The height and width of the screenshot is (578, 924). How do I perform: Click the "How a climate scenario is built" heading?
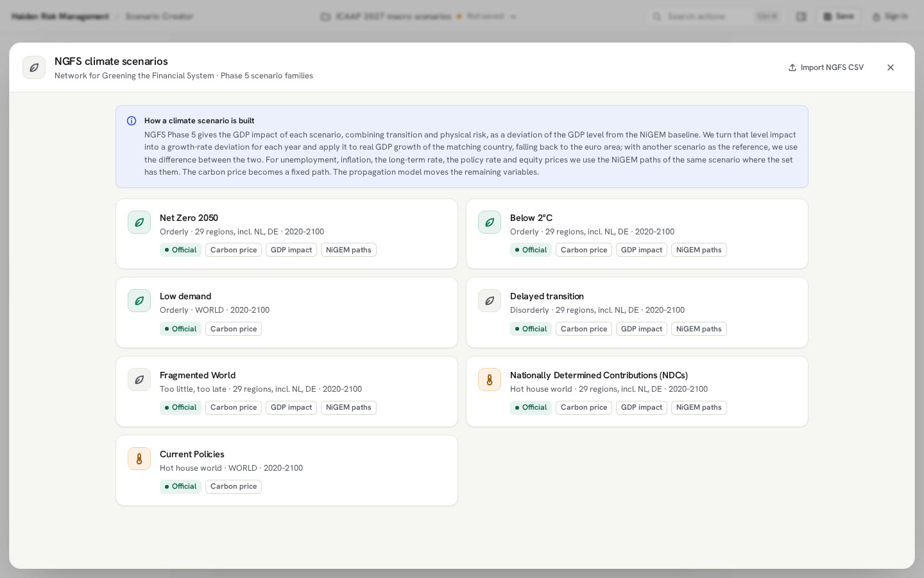(200, 121)
